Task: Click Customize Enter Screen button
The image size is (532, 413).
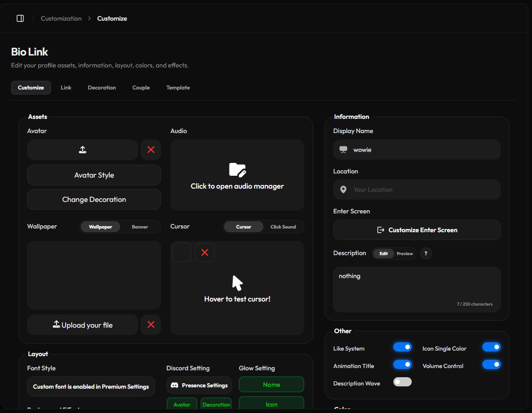Action: [417, 230]
